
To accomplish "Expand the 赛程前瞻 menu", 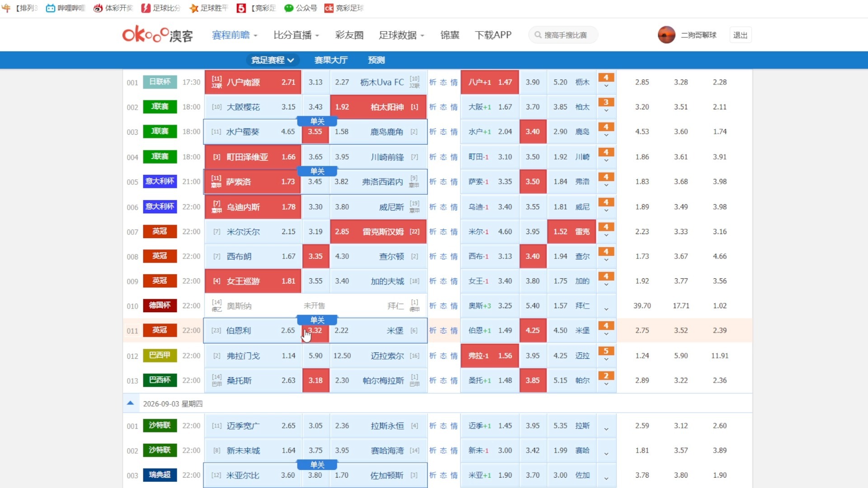I will click(x=235, y=35).
